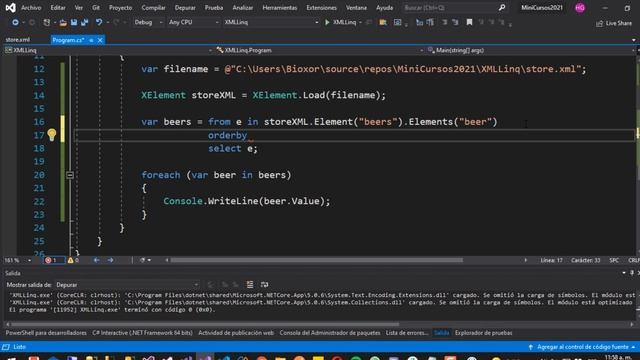The image size is (640, 360).
Task: Open the Explorador de pruebas tab
Action: (x=484, y=333)
